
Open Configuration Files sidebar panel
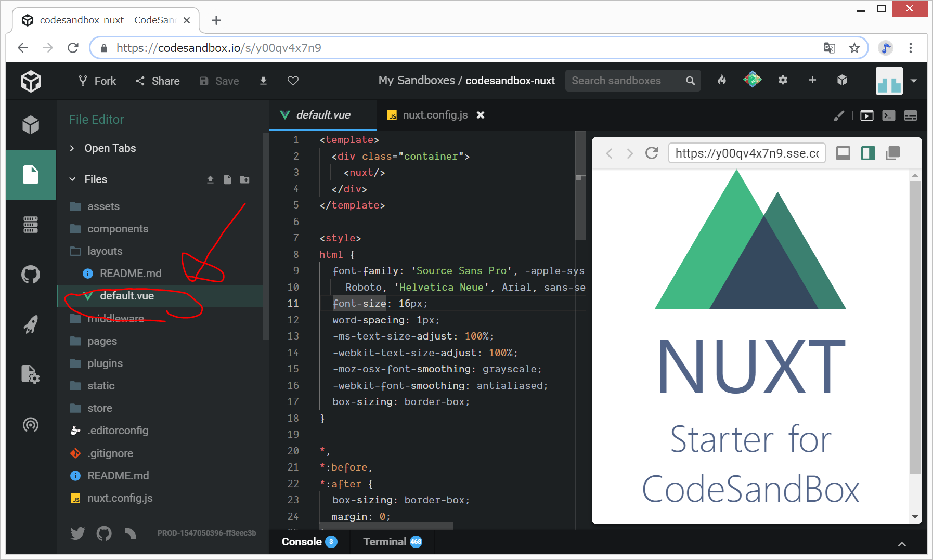click(x=31, y=374)
